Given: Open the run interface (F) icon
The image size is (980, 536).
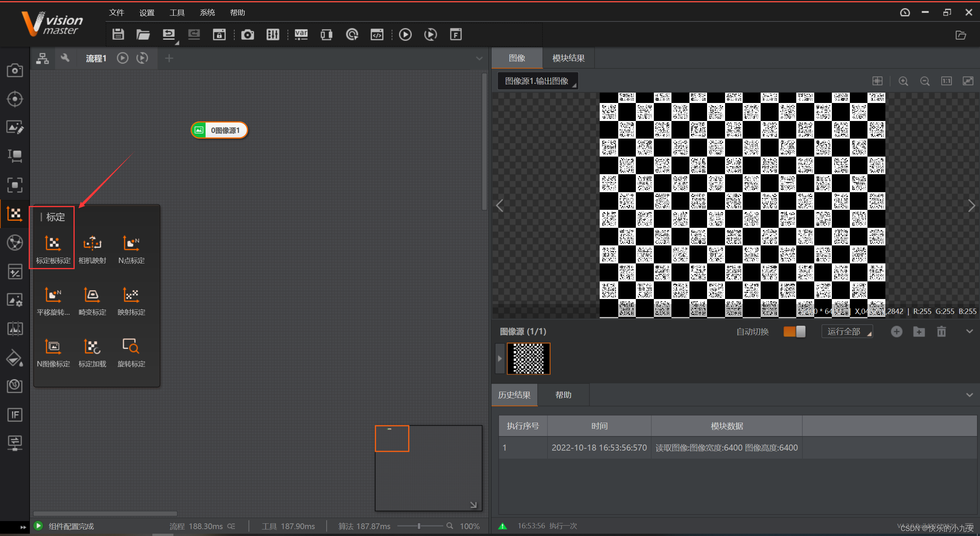Looking at the screenshot, I should coord(456,34).
